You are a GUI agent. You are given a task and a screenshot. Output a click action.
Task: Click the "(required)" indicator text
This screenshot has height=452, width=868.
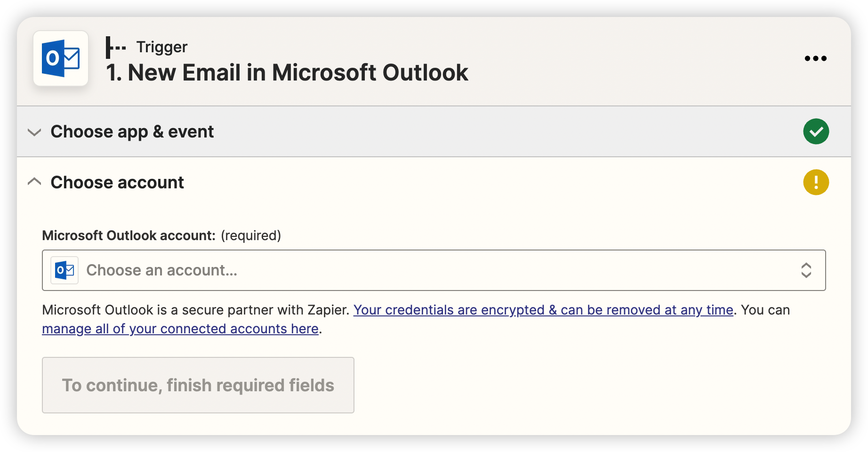pos(251,235)
